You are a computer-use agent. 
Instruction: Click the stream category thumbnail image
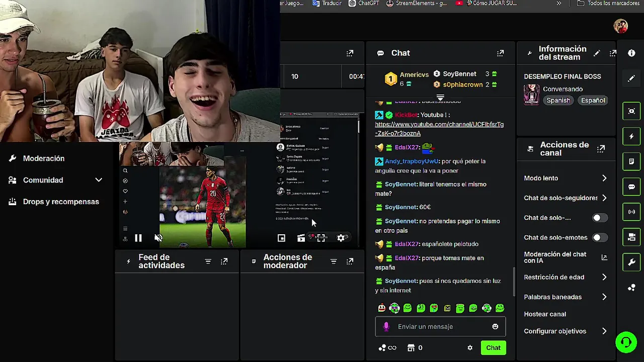click(531, 95)
